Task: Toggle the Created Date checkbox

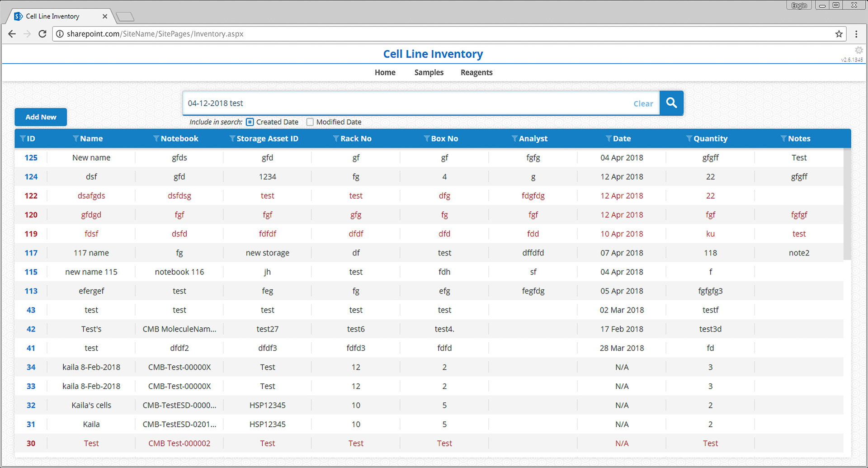Action: click(x=250, y=122)
